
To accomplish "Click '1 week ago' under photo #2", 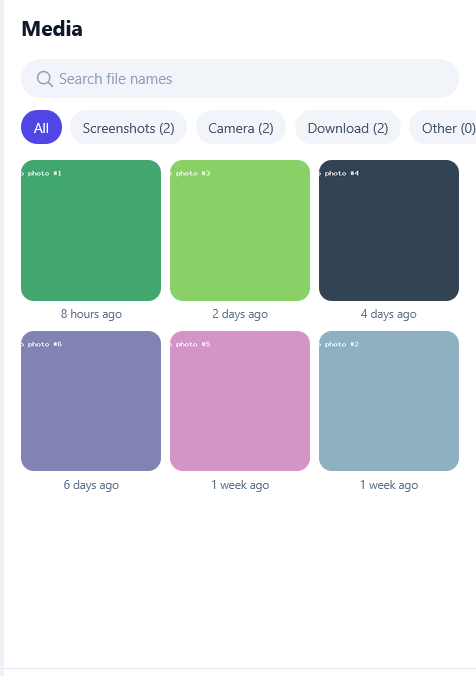I will 389,485.
